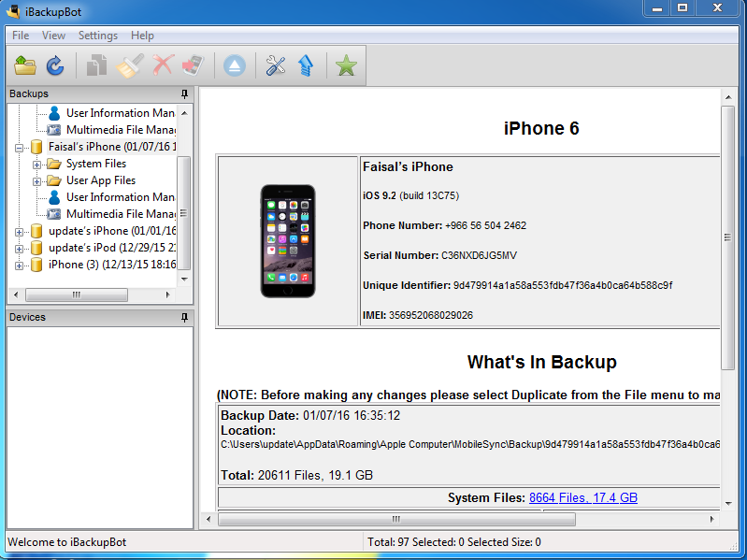Click the User Information Manager person icon under Faisal's iPhone
The image size is (747, 560).
[x=54, y=197]
